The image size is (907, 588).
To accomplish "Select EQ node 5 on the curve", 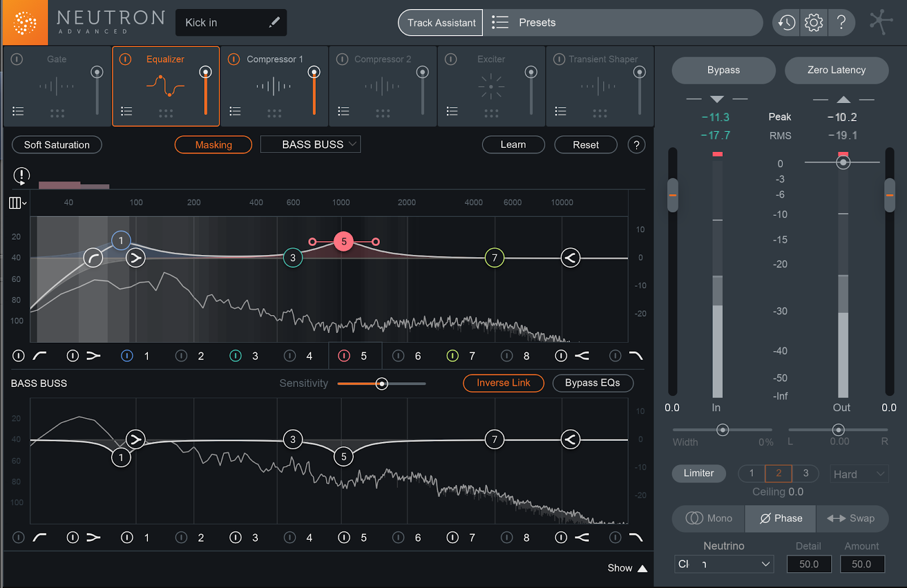I will tap(344, 241).
